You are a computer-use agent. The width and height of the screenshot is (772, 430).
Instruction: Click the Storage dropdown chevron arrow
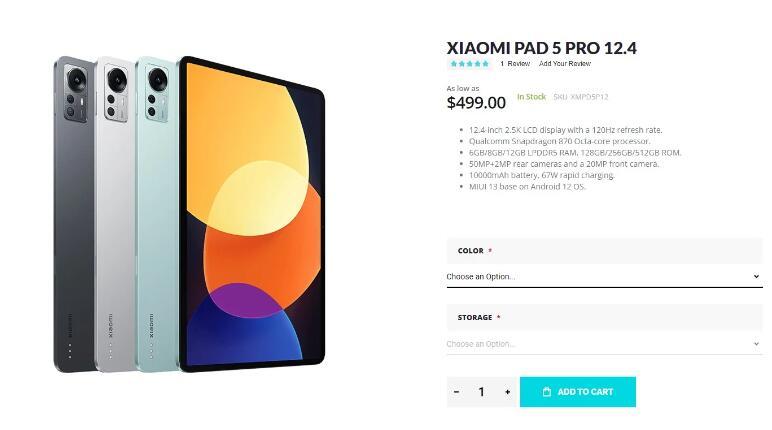click(756, 344)
